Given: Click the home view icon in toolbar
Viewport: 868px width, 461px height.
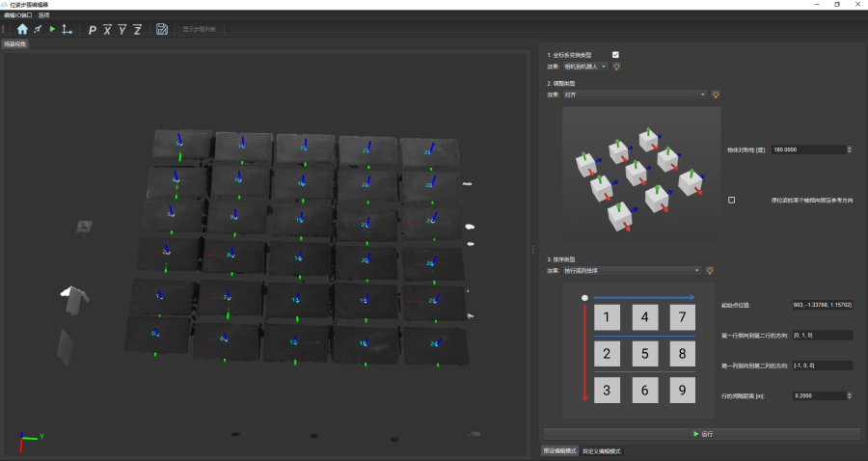Looking at the screenshot, I should (x=22, y=29).
